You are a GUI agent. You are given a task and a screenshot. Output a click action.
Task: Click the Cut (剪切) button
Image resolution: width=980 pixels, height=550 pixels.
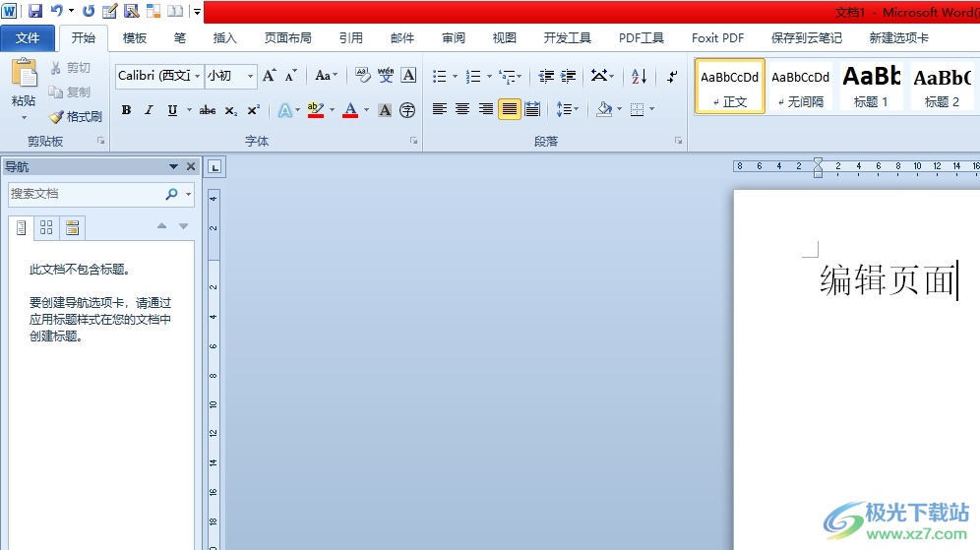[71, 68]
